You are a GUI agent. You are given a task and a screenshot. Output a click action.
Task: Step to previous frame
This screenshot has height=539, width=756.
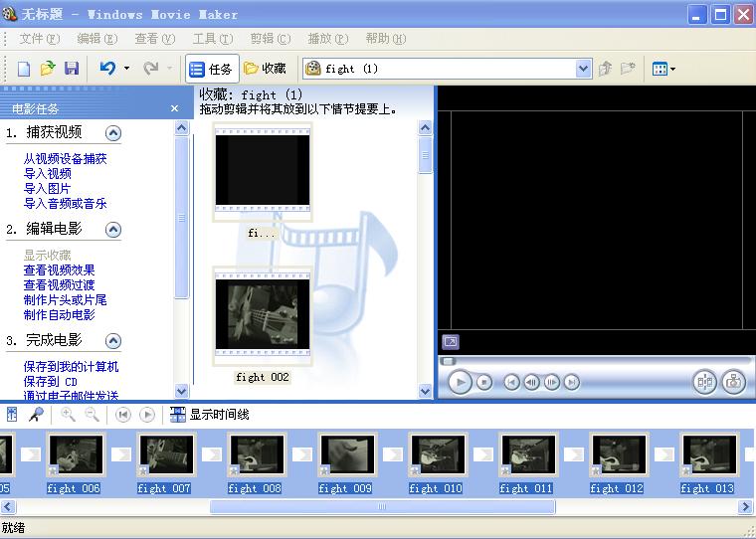click(531, 383)
